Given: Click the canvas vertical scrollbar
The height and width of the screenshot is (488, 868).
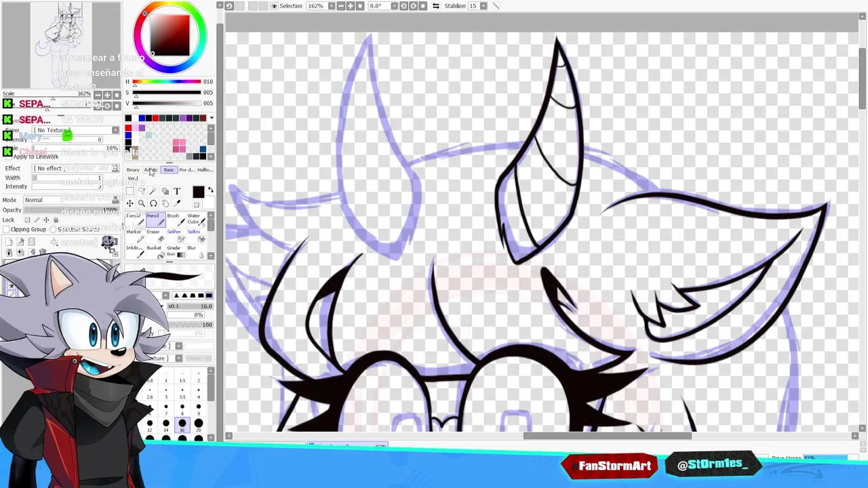Looking at the screenshot, I should click(x=862, y=78).
